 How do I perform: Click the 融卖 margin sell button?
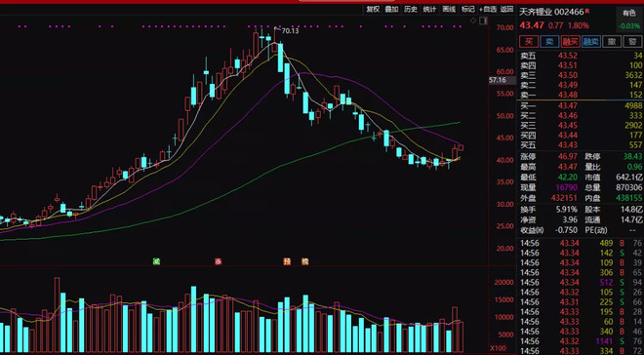click(x=591, y=41)
